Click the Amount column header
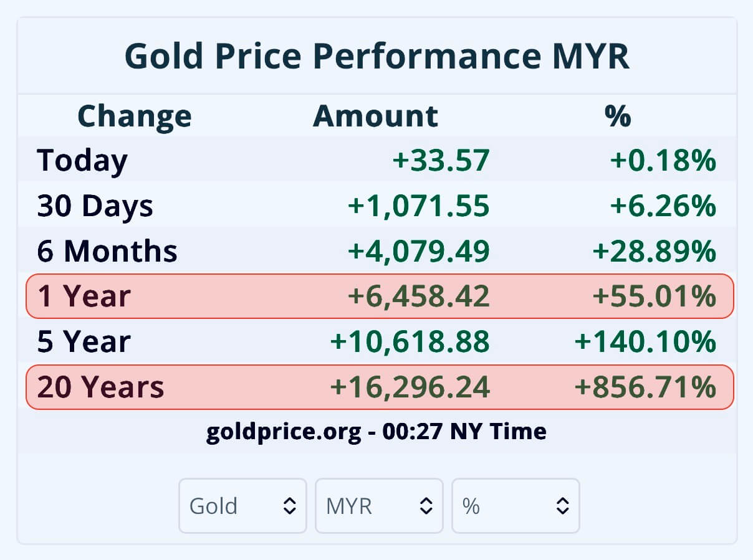Image resolution: width=753 pixels, height=560 pixels. 375,116
